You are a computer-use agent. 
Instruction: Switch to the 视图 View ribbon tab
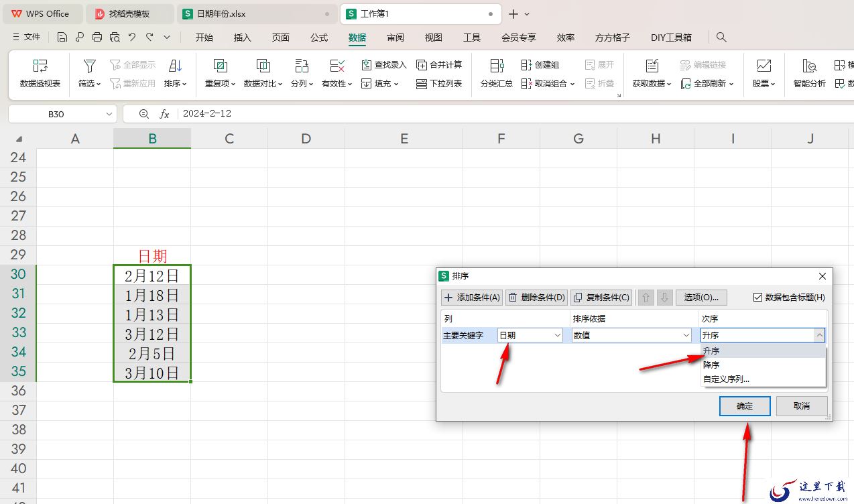pos(434,38)
